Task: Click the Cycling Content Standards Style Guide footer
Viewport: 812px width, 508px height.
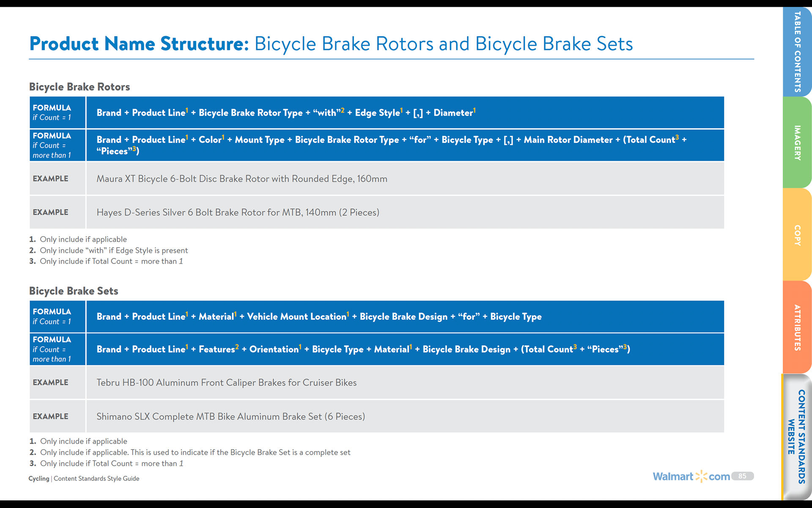Action: point(84,478)
